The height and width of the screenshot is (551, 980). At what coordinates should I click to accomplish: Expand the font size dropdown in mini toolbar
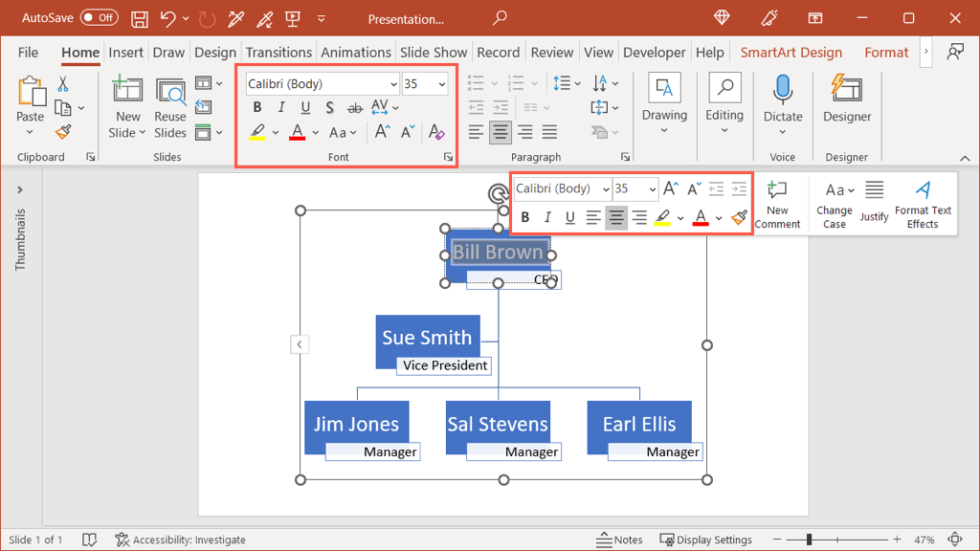click(x=653, y=189)
